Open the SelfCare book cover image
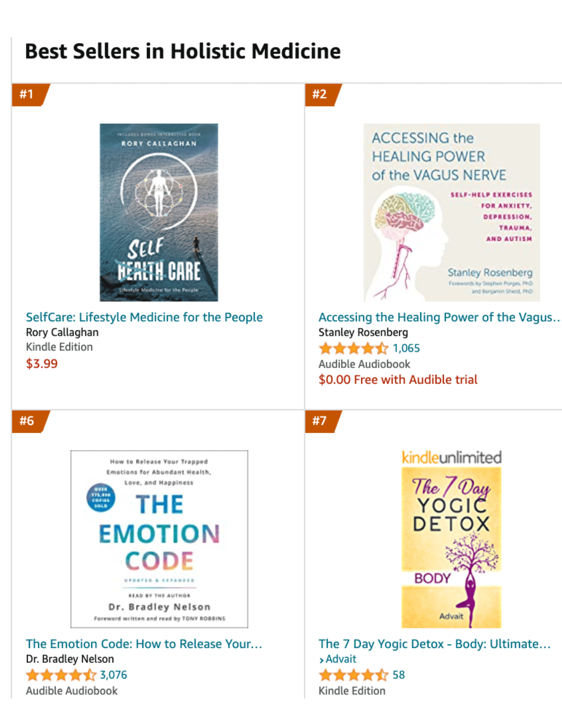 (159, 212)
